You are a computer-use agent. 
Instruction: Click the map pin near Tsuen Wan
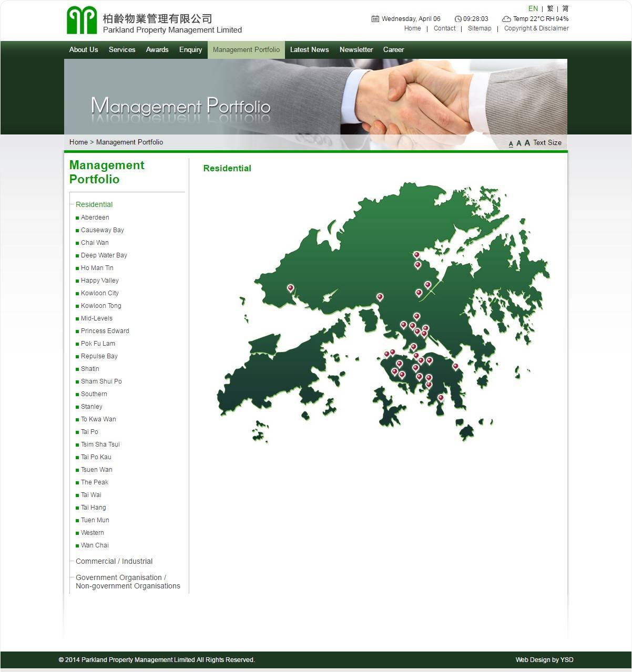(380, 297)
